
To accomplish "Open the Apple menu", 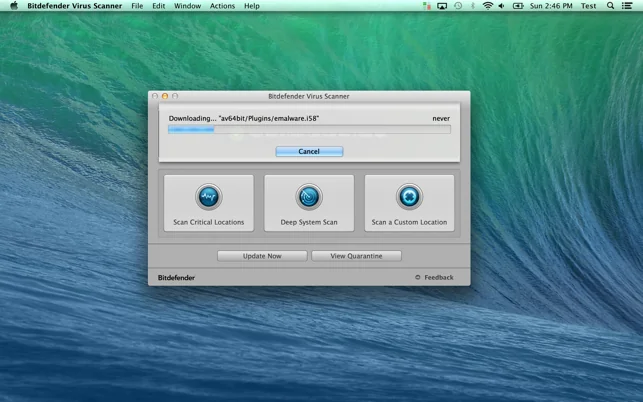I will click(x=14, y=6).
